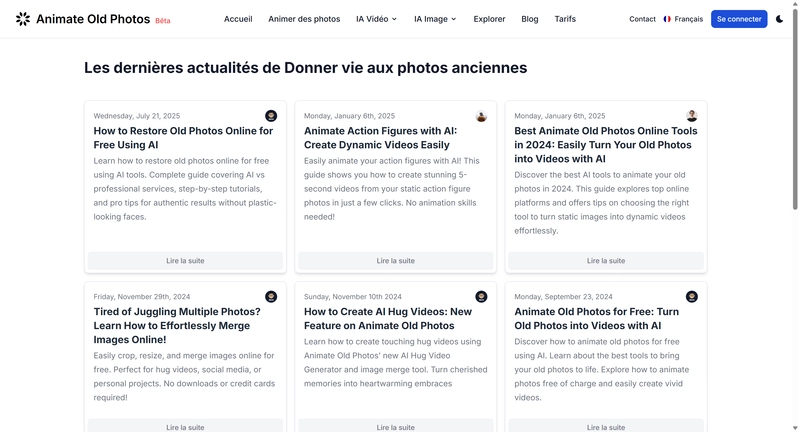Click the Bêta label beside the logo
799x432 pixels.
163,21
